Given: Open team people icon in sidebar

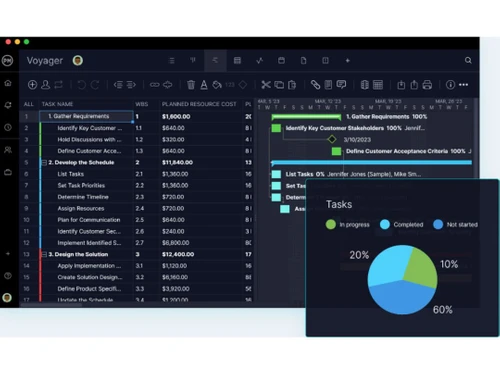Looking at the screenshot, I should coord(8,150).
